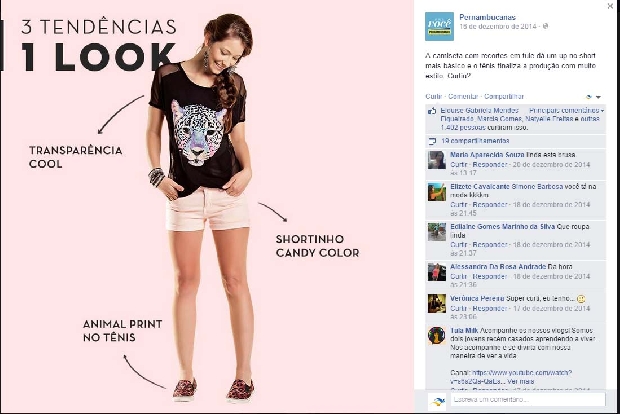
Task: Open the Pernambucanas page logo avatar
Action: click(x=439, y=26)
